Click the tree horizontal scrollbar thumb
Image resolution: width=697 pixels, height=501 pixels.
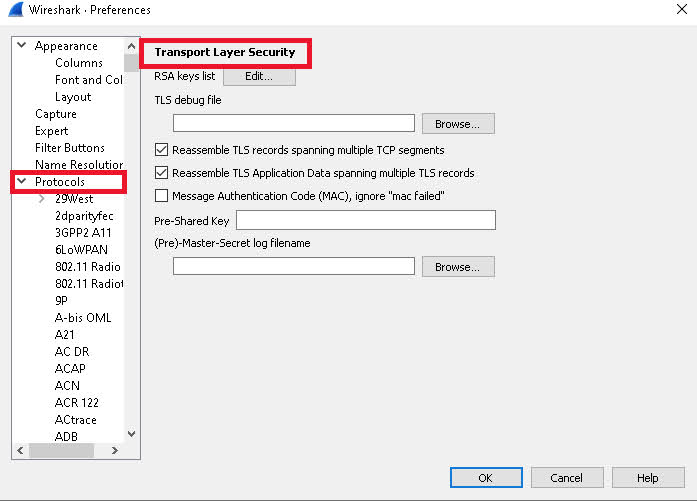click(x=61, y=450)
